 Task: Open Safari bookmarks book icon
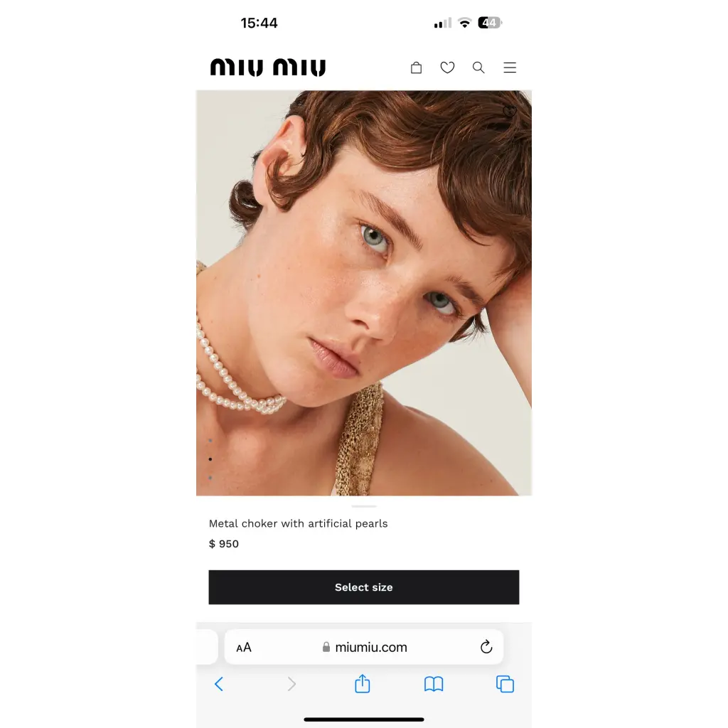tap(434, 684)
